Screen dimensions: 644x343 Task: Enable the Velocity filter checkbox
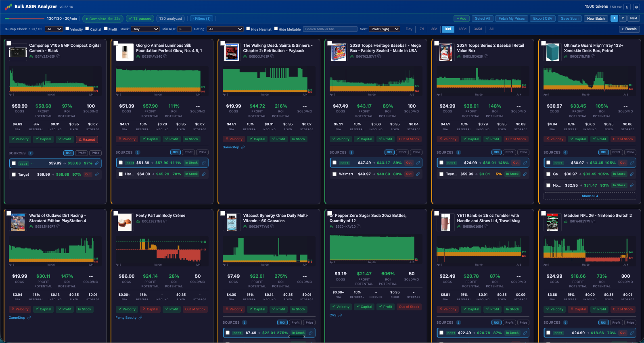coord(67,29)
